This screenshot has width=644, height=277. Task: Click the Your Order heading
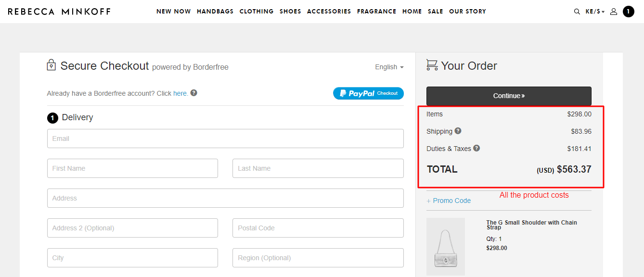pos(469,66)
